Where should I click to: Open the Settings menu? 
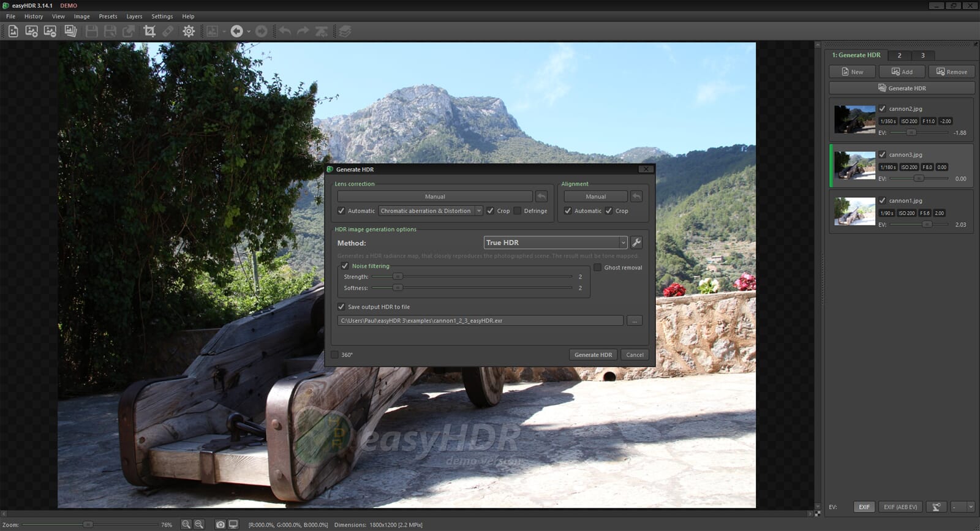tap(162, 17)
